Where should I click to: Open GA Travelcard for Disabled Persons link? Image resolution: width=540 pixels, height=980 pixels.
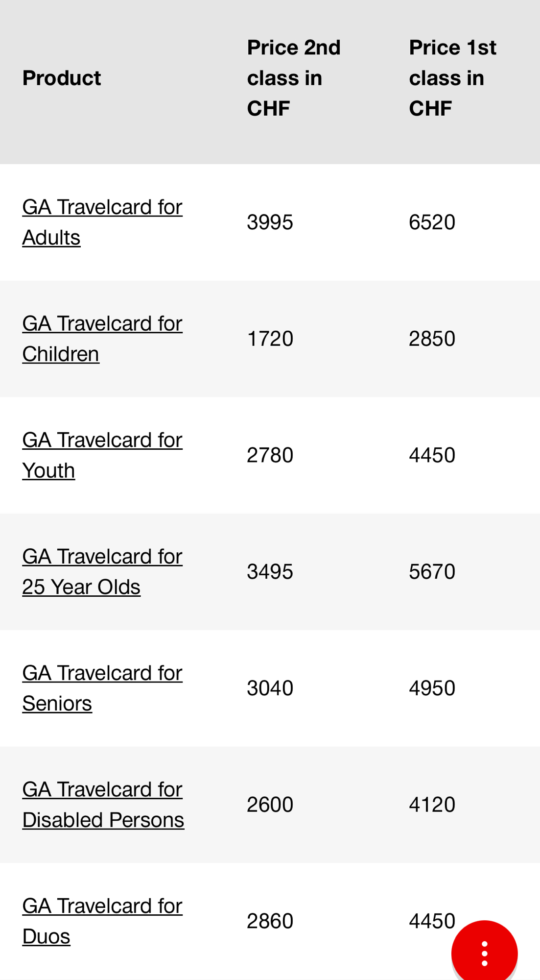pyautogui.click(x=103, y=805)
